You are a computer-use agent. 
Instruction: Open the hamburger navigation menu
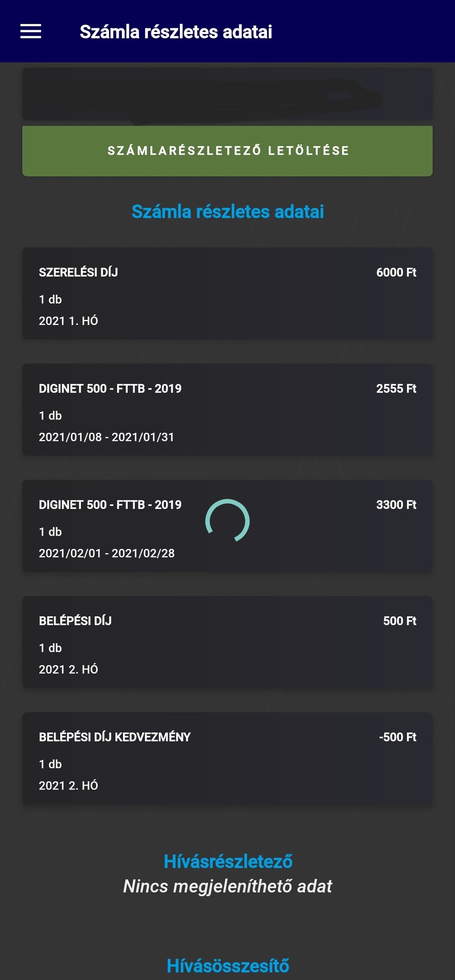(x=31, y=31)
